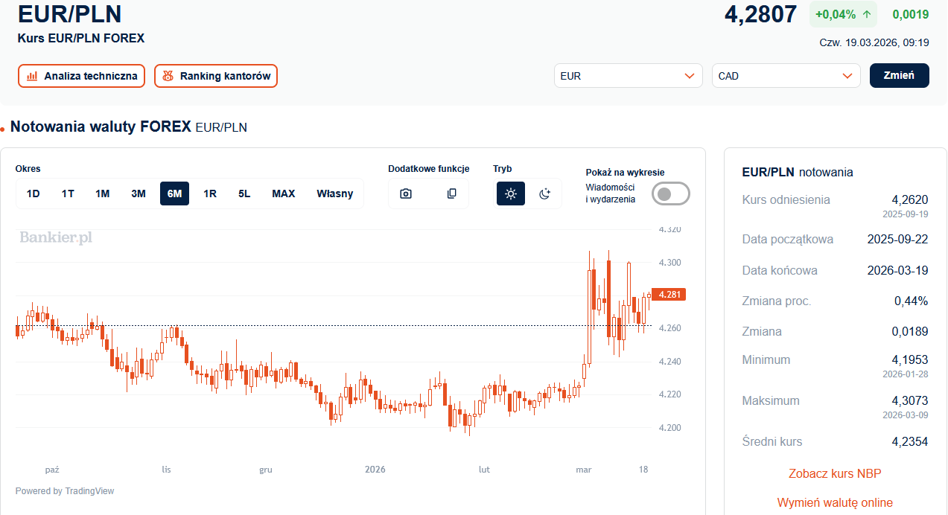The image size is (948, 515).
Task: Click the Zmiana value 0,0189
Action: (x=910, y=331)
